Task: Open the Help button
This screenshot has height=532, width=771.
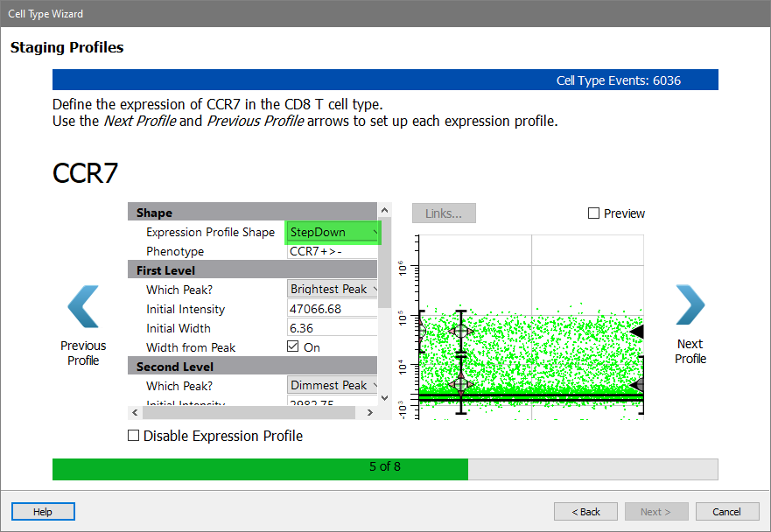Action: (x=43, y=512)
